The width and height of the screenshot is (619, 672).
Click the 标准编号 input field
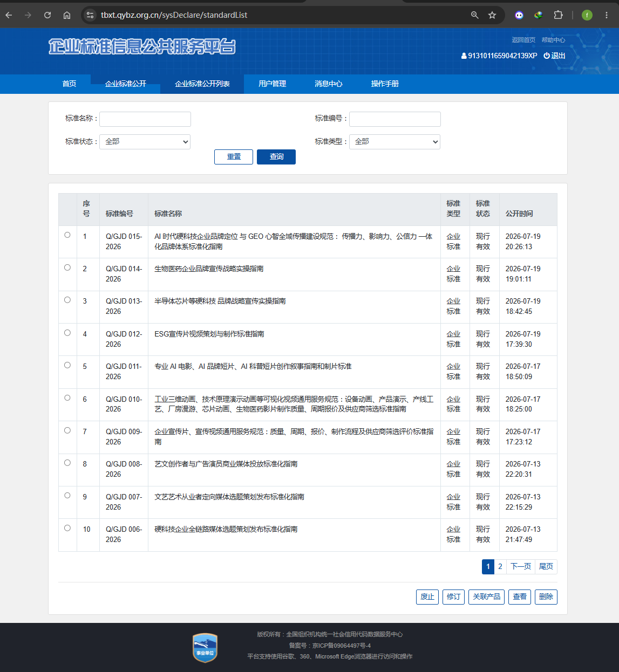click(x=395, y=119)
